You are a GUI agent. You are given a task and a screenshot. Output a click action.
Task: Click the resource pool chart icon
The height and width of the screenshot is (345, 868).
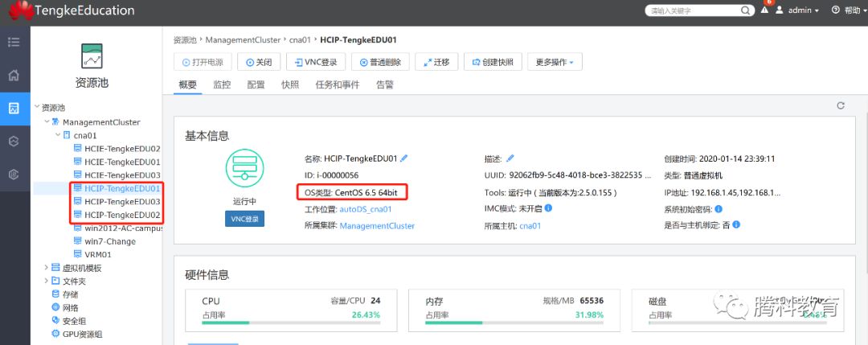coord(92,56)
